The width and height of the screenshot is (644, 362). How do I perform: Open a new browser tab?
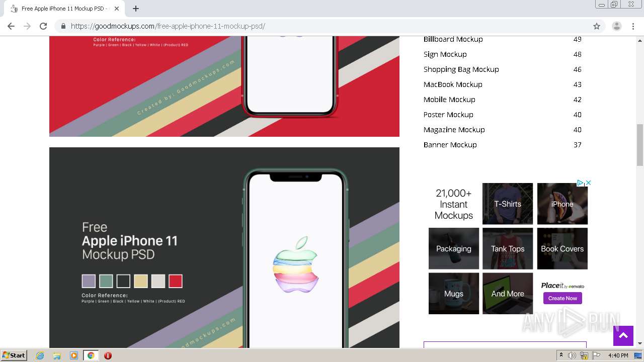(136, 9)
